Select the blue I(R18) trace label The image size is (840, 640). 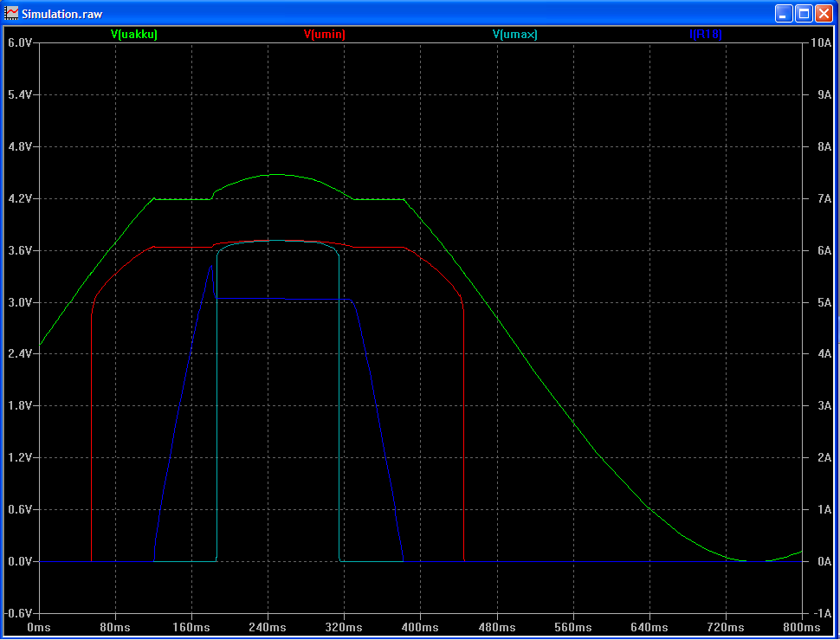706,35
